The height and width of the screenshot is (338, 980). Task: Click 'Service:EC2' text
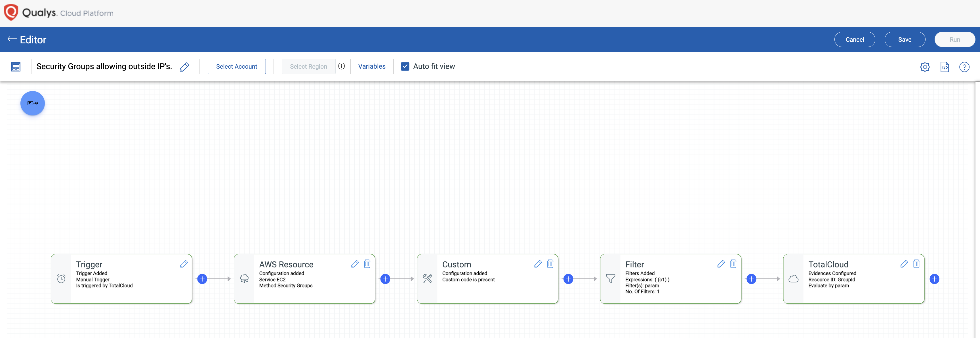point(272,280)
